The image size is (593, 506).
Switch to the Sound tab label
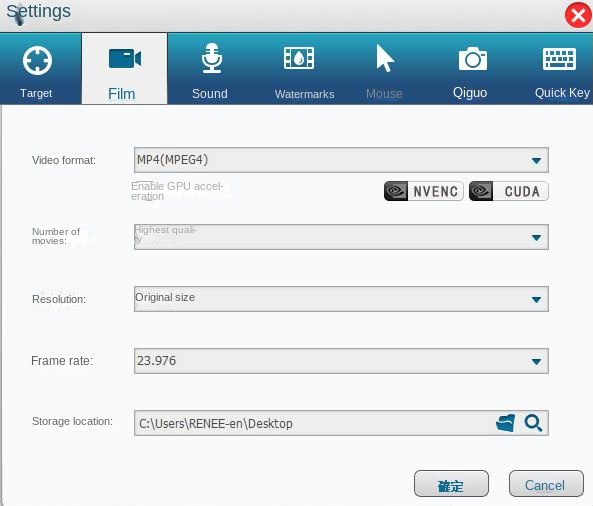point(210,93)
